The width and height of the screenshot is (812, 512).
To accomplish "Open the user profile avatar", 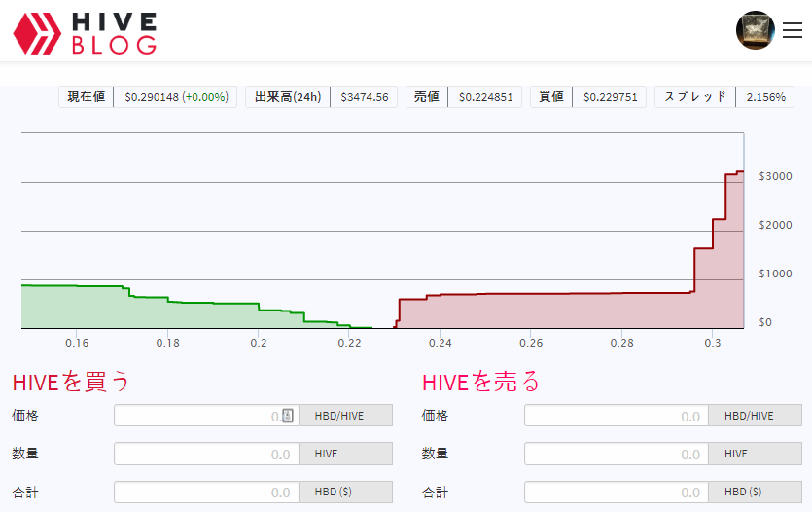I will pos(755,30).
